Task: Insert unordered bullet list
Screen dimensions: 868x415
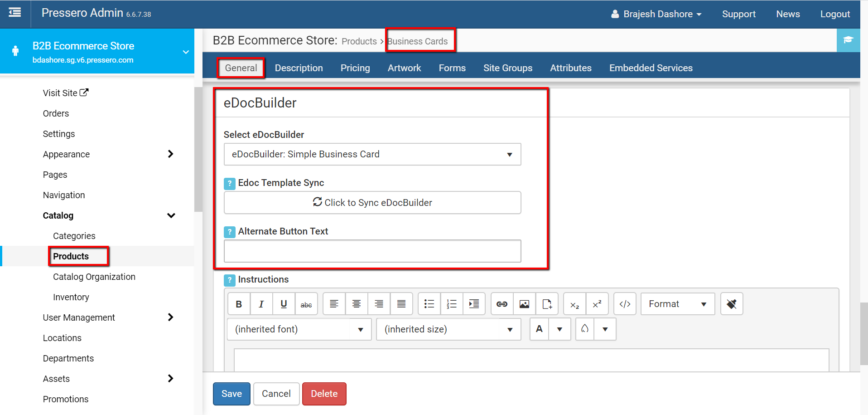Action: [x=429, y=304]
